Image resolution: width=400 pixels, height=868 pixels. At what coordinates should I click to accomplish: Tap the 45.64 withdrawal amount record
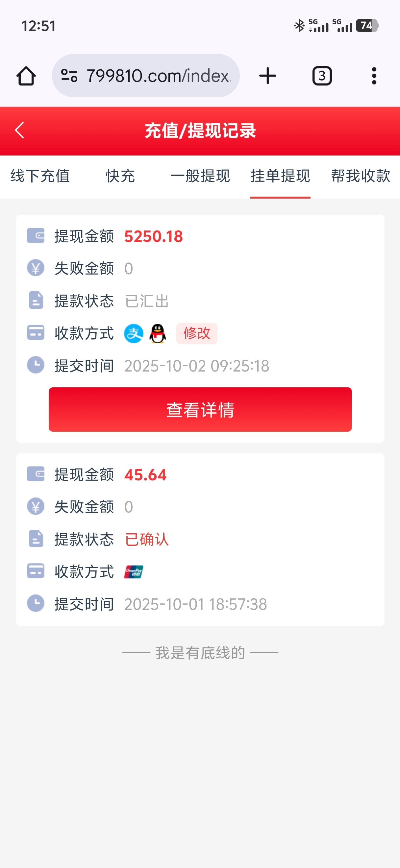(145, 474)
